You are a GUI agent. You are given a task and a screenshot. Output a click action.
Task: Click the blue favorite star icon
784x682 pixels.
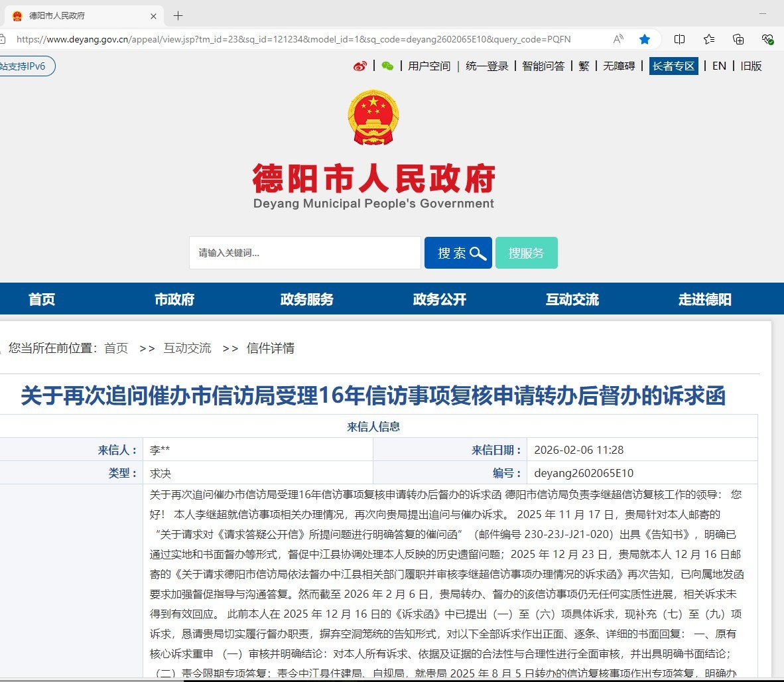coord(645,39)
